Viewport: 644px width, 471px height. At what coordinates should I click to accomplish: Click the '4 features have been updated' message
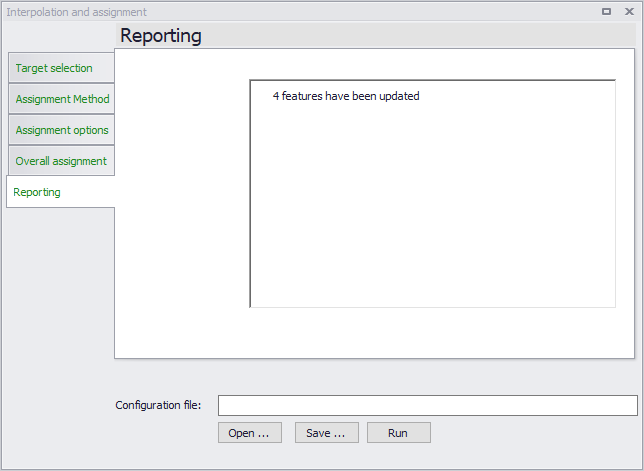pyautogui.click(x=346, y=96)
